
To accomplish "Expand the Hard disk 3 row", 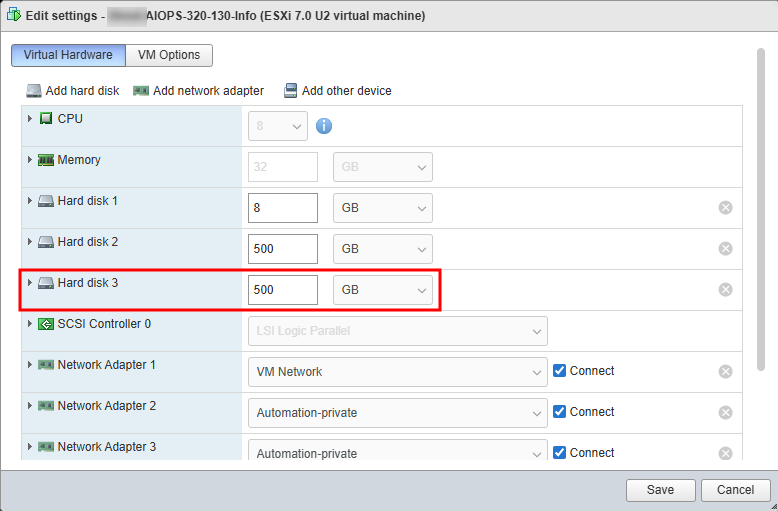I will (30, 283).
